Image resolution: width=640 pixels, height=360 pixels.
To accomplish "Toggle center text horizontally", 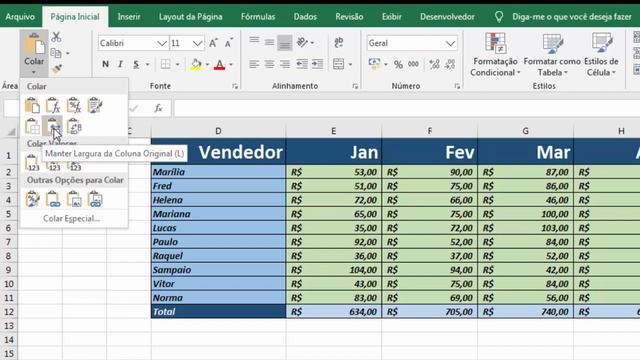I will (x=269, y=64).
